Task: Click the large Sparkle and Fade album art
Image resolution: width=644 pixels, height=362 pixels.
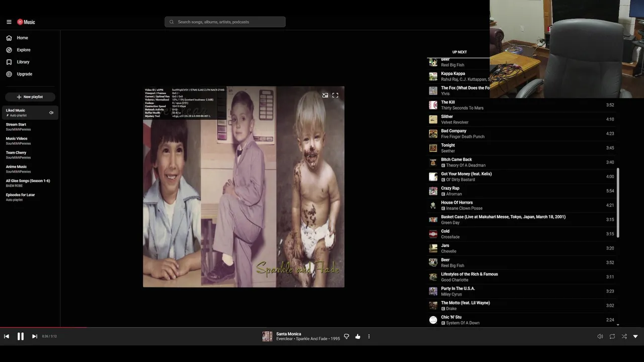Action: click(244, 187)
